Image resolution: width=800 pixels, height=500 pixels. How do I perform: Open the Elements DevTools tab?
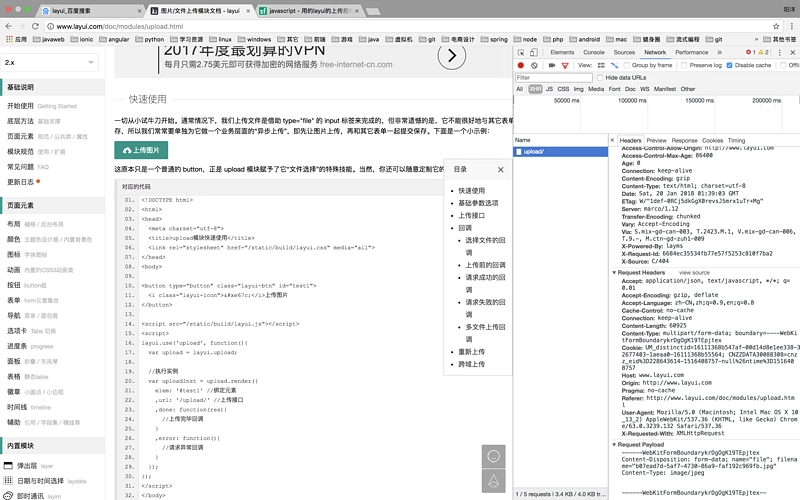click(562, 53)
